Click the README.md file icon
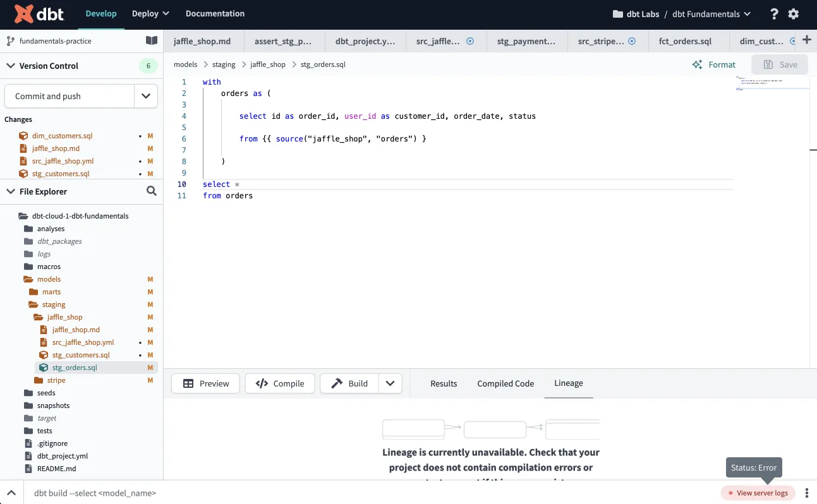Screen dimensions: 817x504 click(28, 469)
